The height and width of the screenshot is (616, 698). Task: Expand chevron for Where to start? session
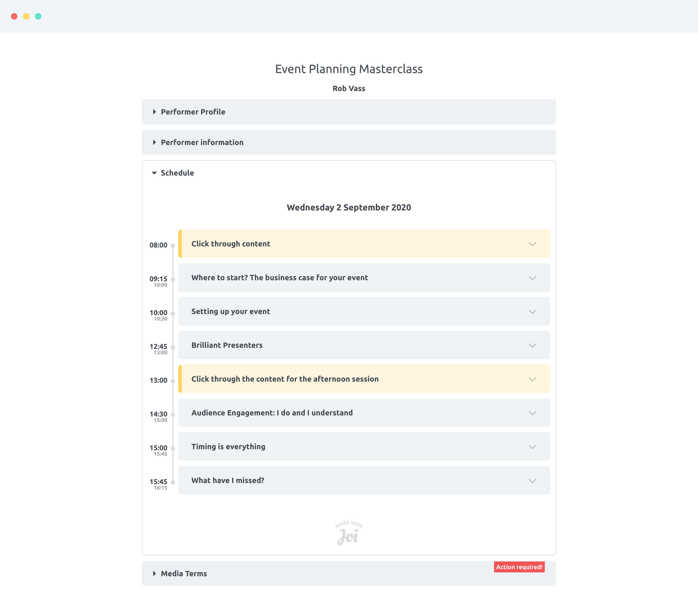pos(532,278)
